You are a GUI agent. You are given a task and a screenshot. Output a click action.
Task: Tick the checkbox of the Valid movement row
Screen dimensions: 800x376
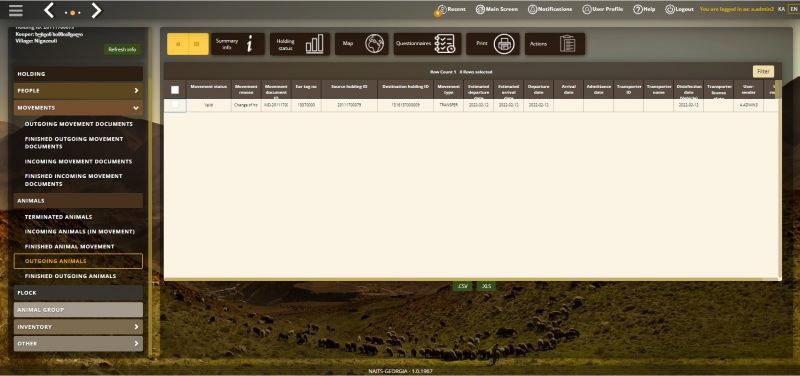(x=175, y=105)
